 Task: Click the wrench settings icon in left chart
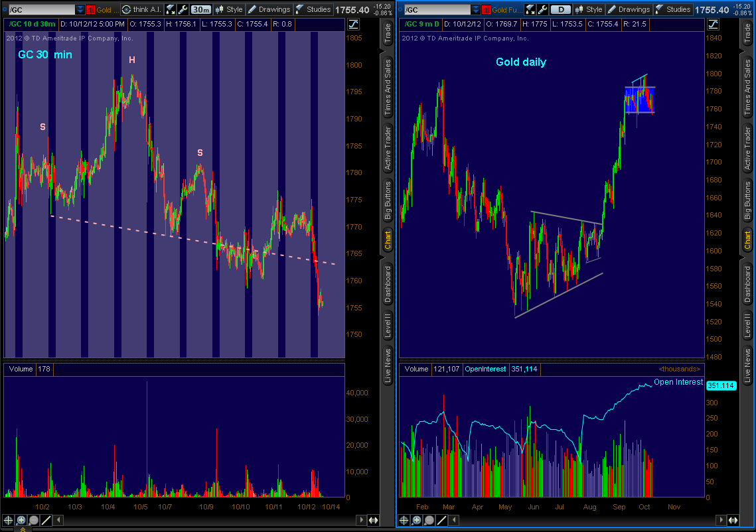tap(182, 9)
